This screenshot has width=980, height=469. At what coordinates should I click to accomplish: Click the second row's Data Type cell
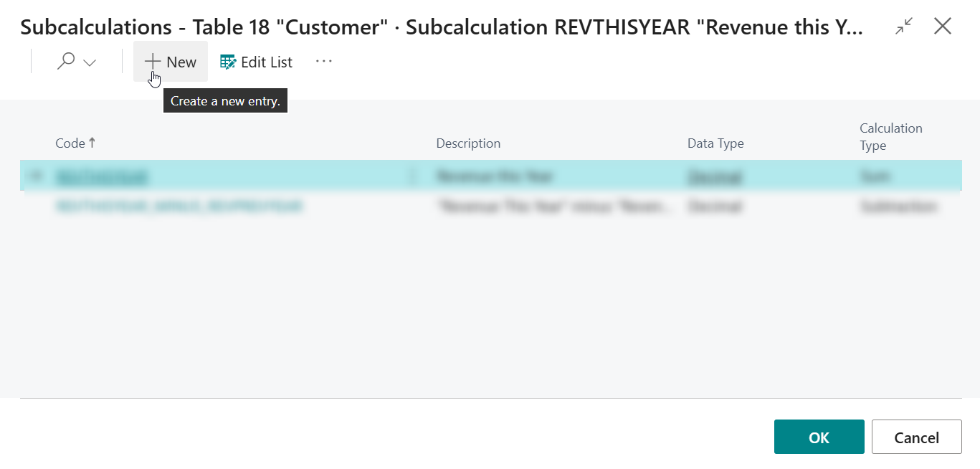coord(715,207)
